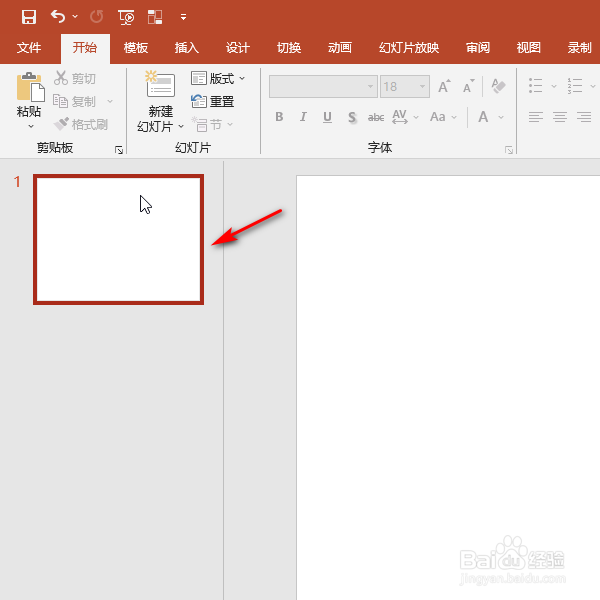
Task: Toggle Italic formatting
Action: coord(303,117)
